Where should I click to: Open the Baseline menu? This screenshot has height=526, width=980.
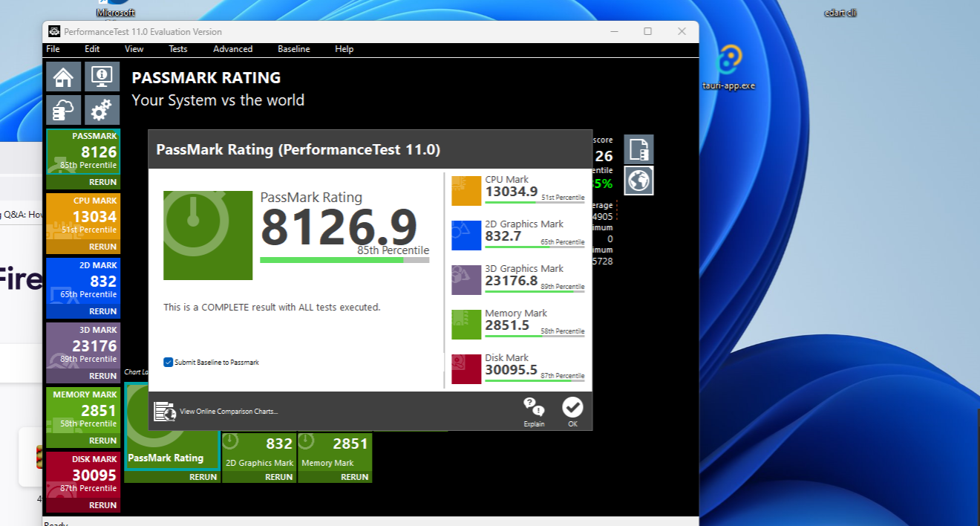point(293,49)
